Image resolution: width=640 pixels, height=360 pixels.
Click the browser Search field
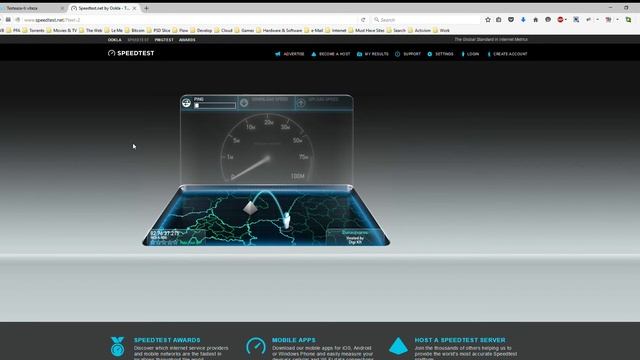[426, 20]
